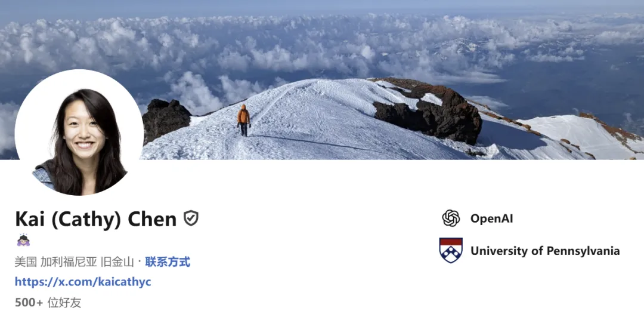This screenshot has width=644, height=314.
Task: Click the dark rock beside the profile photo
Action: (x=166, y=119)
